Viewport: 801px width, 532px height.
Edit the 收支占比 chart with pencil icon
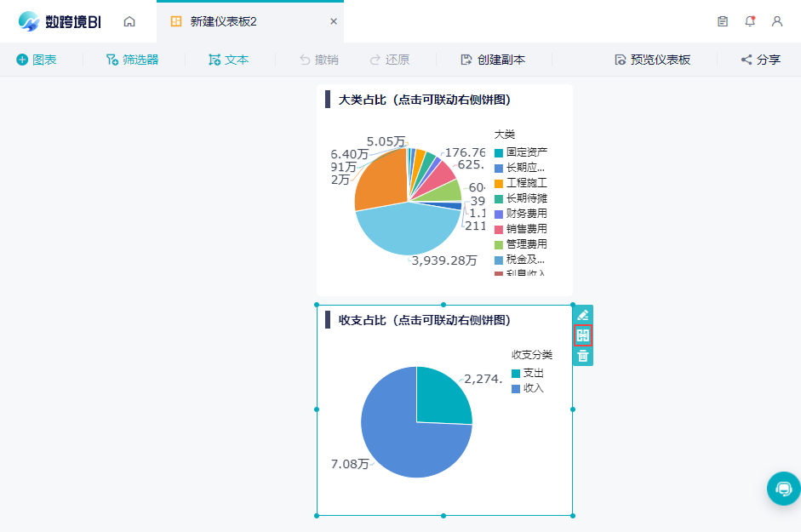click(x=583, y=315)
